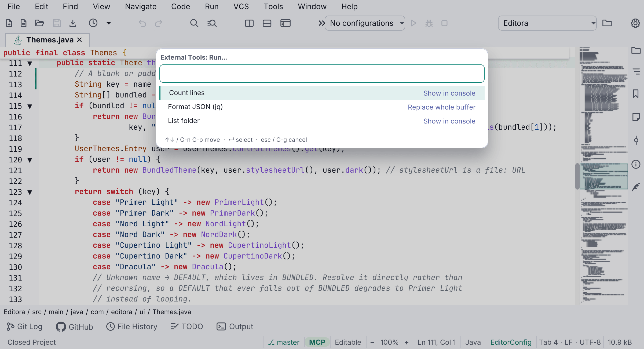Open the settings gear icon
This screenshot has width=644, height=349.
tap(635, 23)
